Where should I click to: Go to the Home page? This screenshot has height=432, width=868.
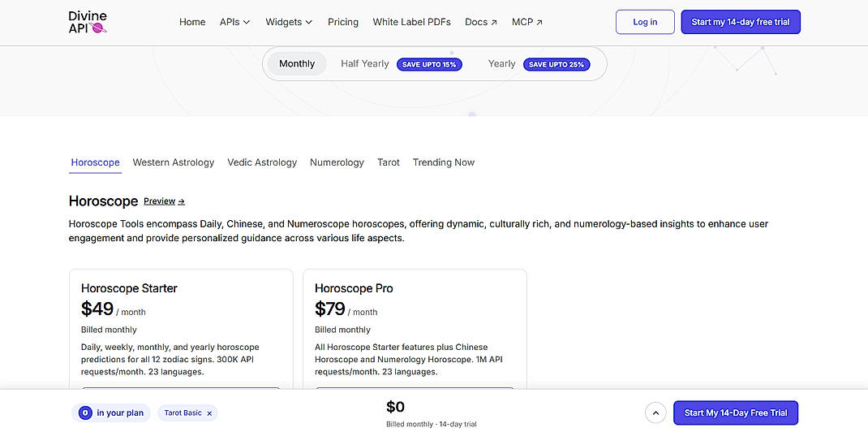(x=192, y=22)
